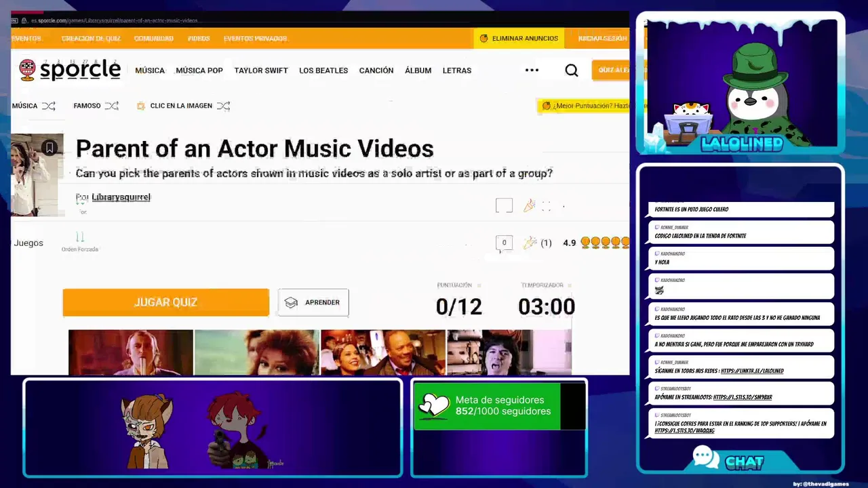Click the Mejor Puntuación yellow banner
Image resolution: width=868 pixels, height=488 pixels.
(584, 106)
